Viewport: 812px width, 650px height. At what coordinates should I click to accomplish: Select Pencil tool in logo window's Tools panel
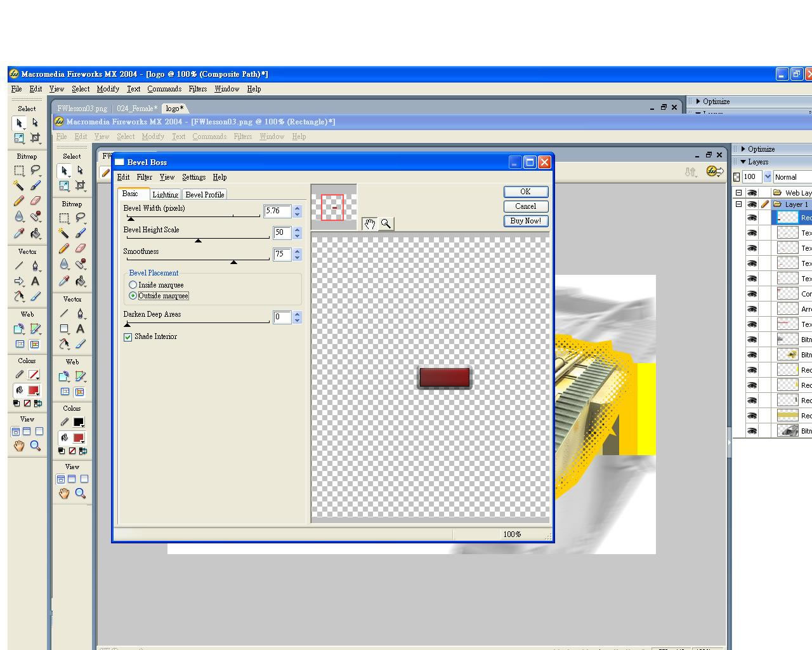[x=19, y=201]
